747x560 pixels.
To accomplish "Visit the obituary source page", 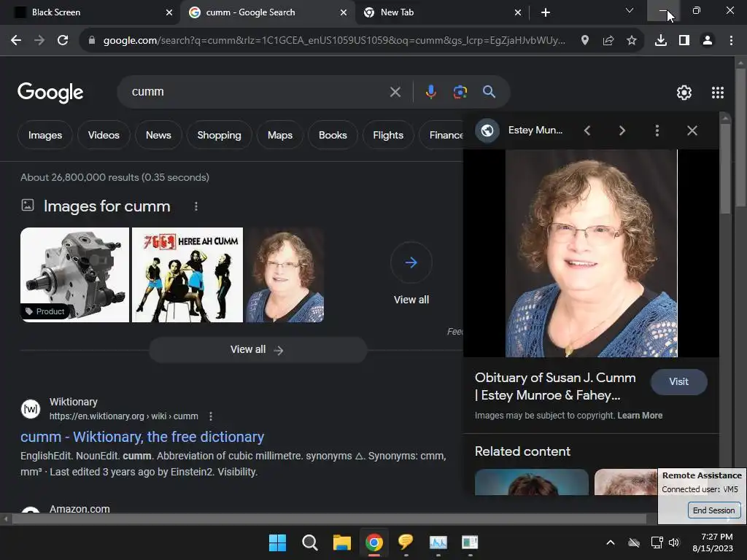I will click(679, 381).
